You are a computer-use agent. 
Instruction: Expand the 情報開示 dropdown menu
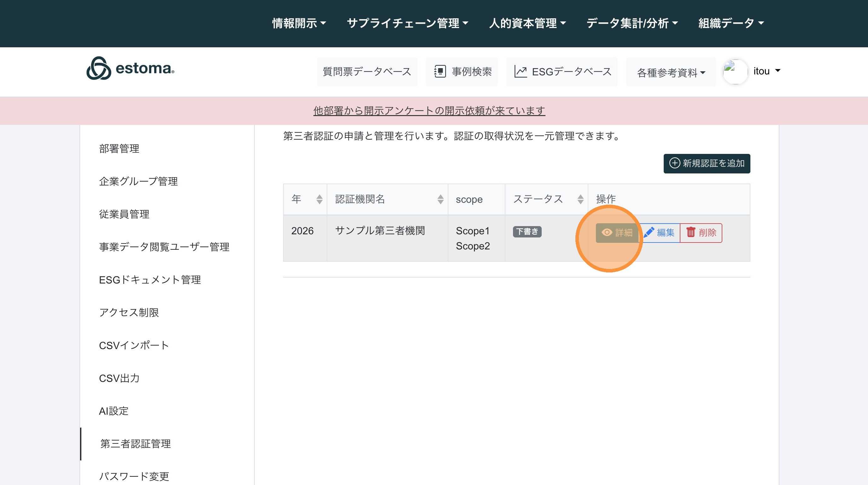[299, 23]
